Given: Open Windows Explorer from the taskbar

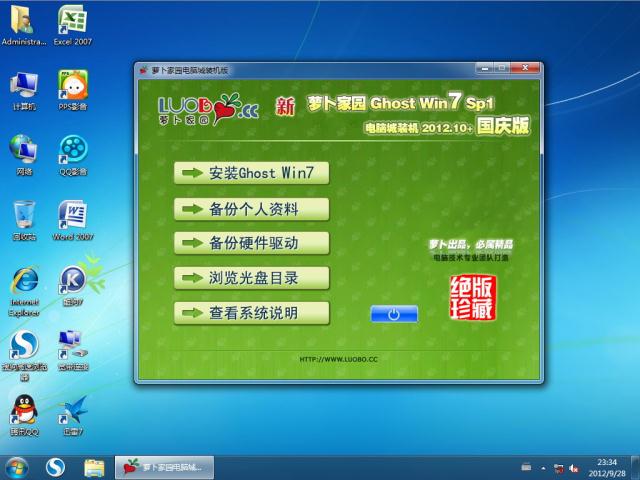Looking at the screenshot, I should pyautogui.click(x=94, y=468).
